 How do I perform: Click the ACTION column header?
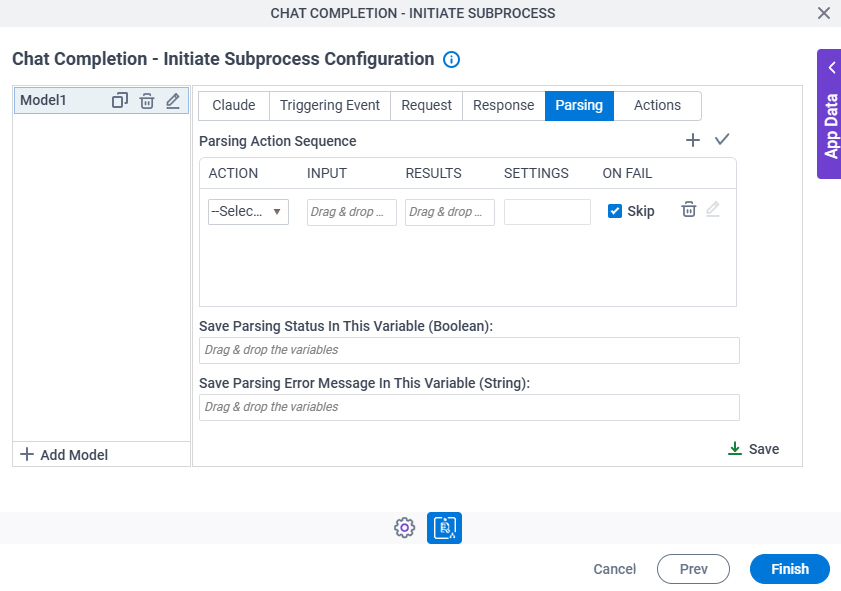pos(233,173)
